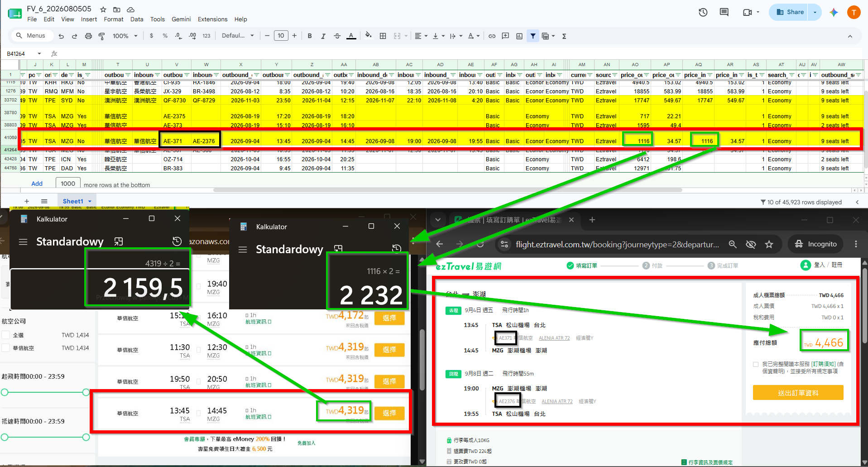Select the Sheet1 tab

click(73, 202)
